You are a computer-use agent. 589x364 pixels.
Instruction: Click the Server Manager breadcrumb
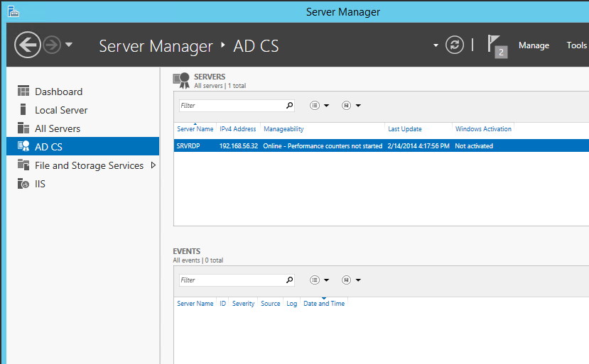[x=156, y=46]
